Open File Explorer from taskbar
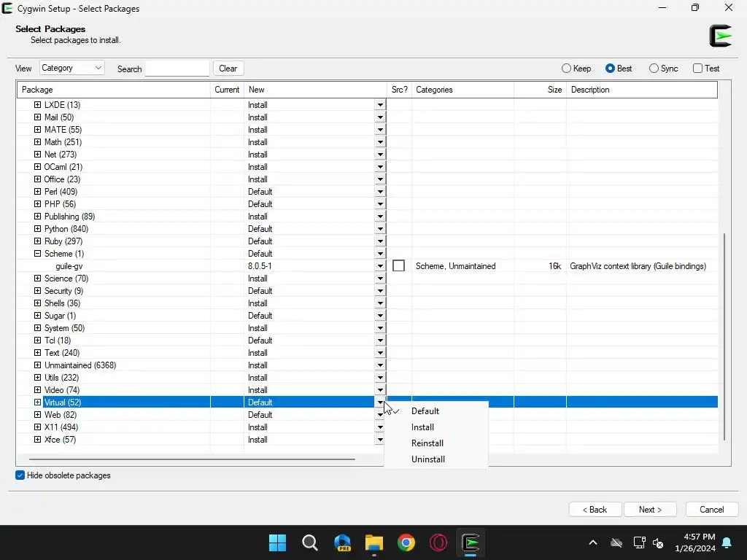This screenshot has height=560, width=747. click(x=374, y=542)
